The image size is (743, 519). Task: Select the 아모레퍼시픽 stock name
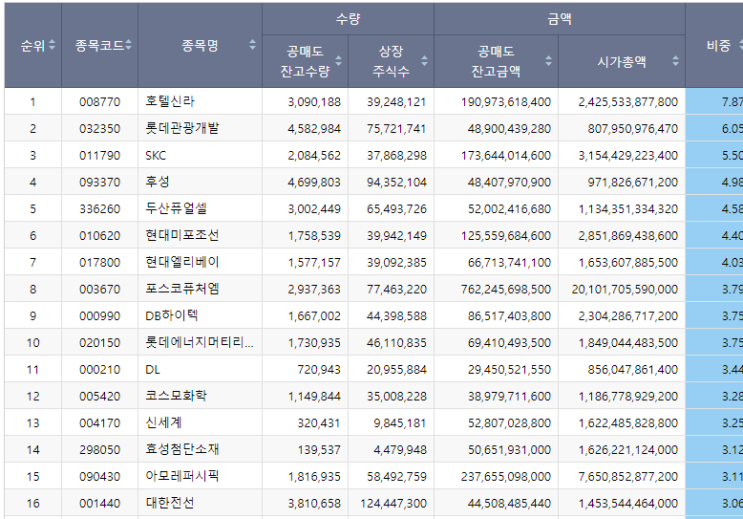pos(182,476)
